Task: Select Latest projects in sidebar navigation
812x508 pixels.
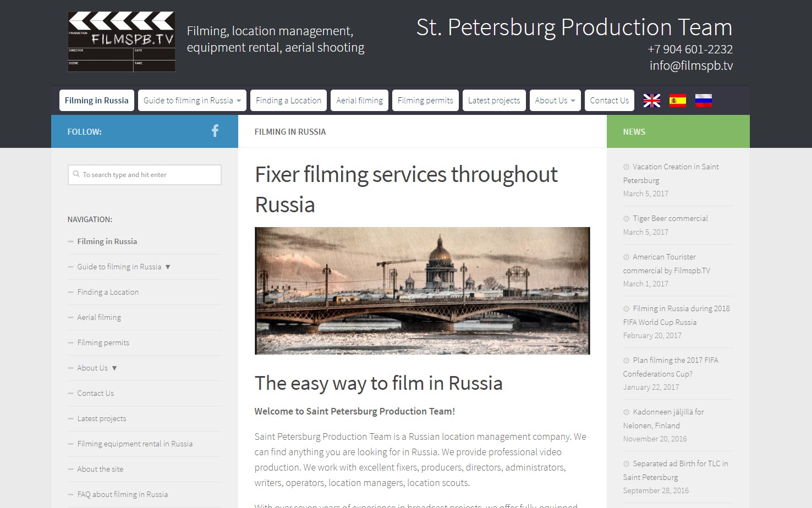Action: coord(102,418)
